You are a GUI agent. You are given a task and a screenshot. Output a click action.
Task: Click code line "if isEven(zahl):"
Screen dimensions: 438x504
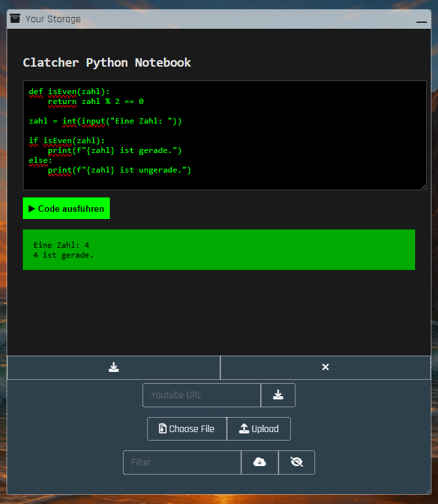(67, 141)
